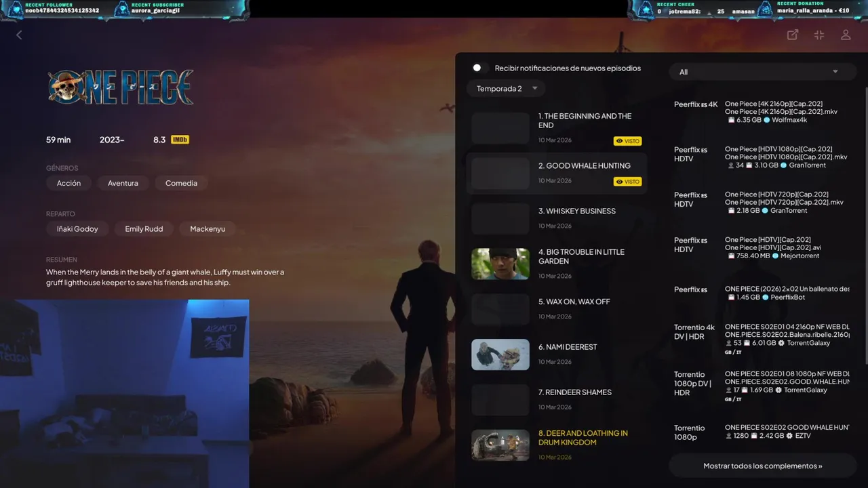Click the thumbnail of episode 8
Viewport: 868px width, 488px height.
click(500, 445)
